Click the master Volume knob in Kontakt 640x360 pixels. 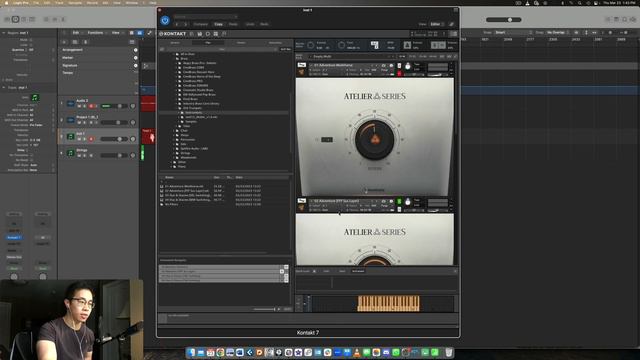pyautogui.click(x=310, y=45)
